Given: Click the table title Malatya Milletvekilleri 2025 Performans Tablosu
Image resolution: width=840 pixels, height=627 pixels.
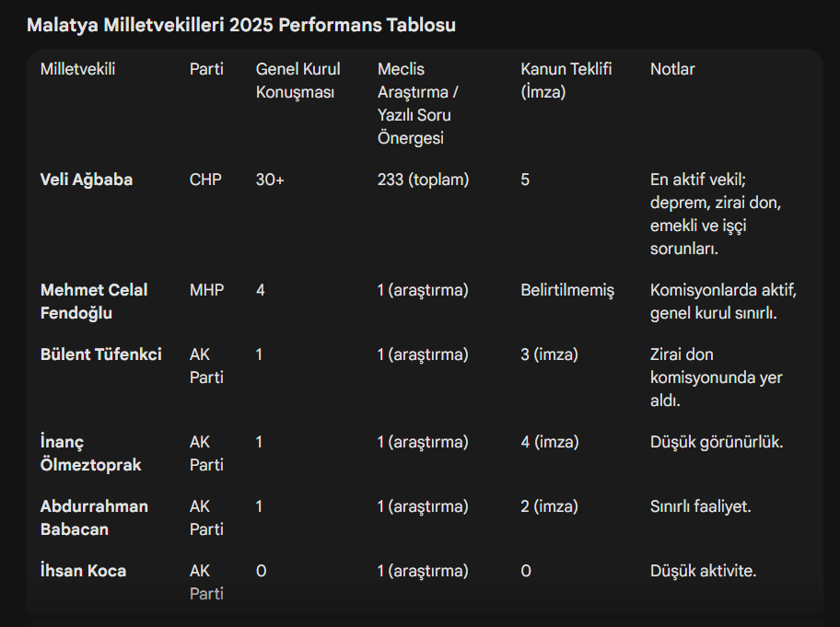Looking at the screenshot, I should [241, 25].
